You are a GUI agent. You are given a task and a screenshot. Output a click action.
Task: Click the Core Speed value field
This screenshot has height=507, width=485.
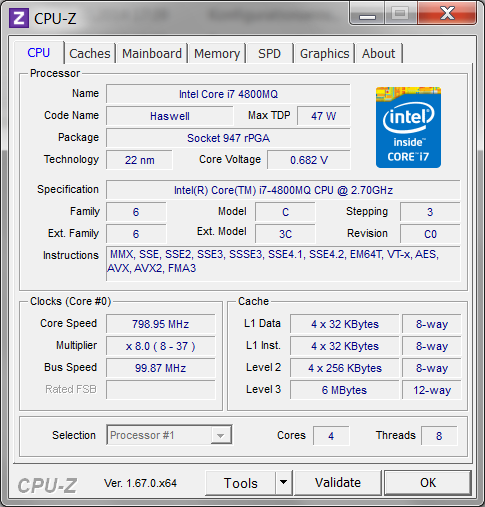click(161, 324)
